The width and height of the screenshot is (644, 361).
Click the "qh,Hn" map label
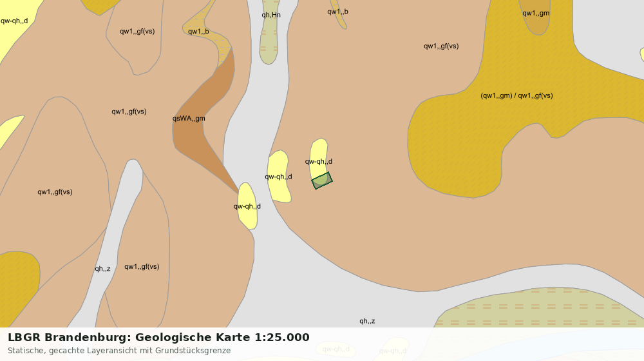click(x=271, y=15)
